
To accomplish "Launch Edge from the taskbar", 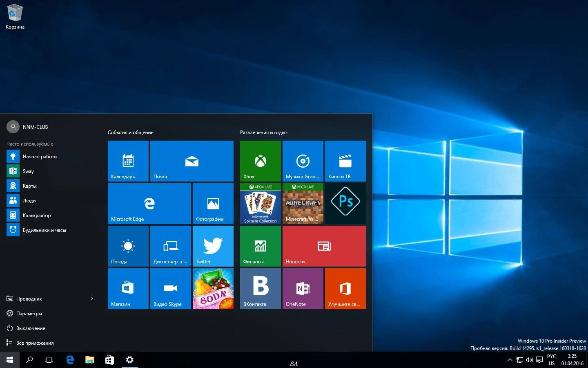I will pyautogui.click(x=70, y=360).
